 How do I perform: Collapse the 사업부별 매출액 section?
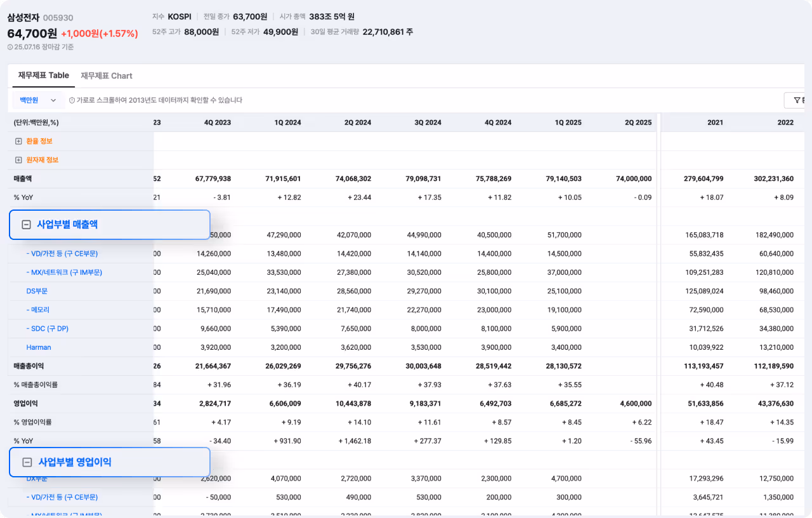(27, 225)
